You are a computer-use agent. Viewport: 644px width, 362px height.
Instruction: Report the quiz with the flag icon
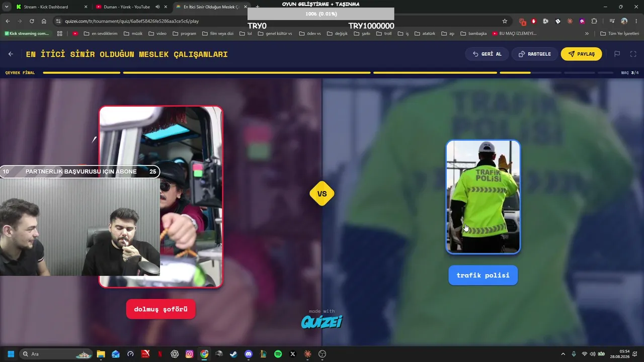point(617,54)
